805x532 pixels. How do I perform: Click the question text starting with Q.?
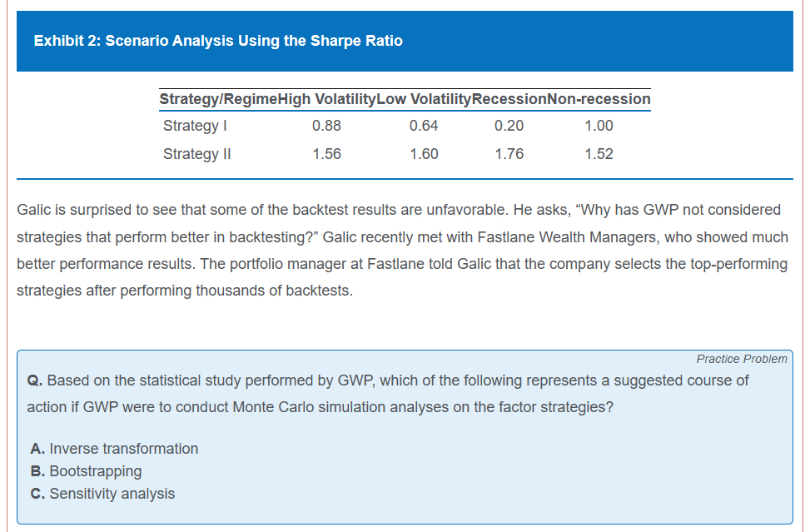coord(387,394)
